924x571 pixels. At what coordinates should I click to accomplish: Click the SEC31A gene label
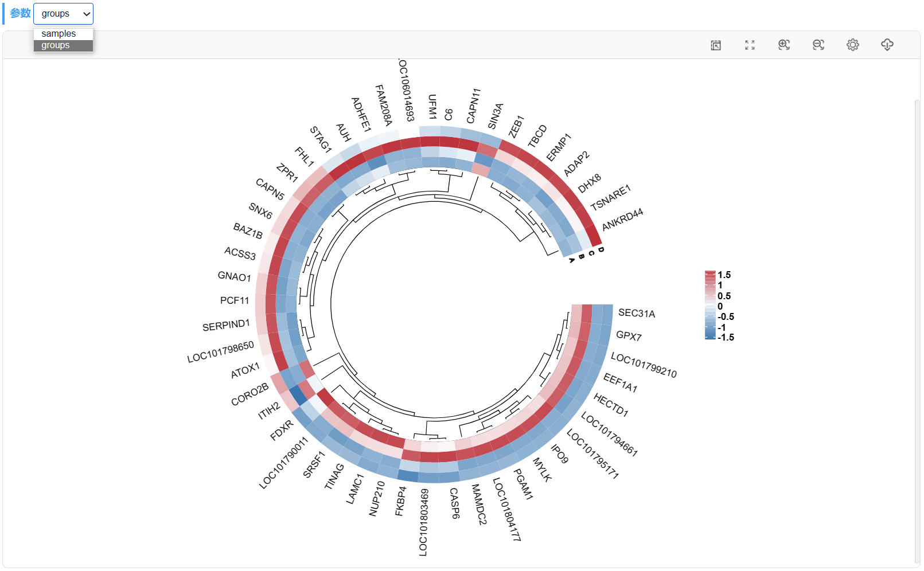[637, 313]
